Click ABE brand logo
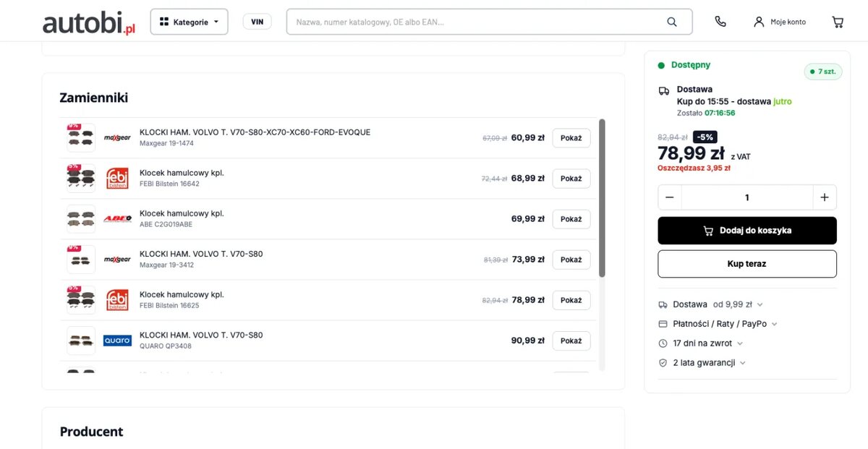The width and height of the screenshot is (868, 449). (x=117, y=218)
